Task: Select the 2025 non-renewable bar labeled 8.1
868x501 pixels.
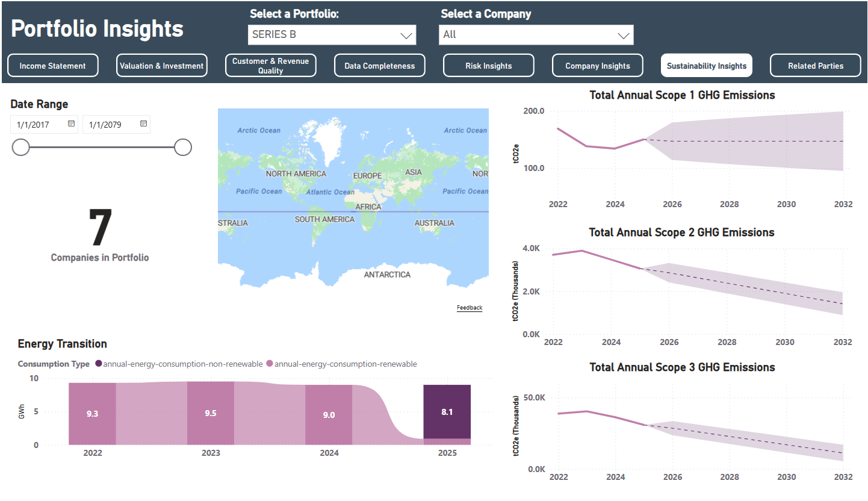Action: (x=447, y=412)
